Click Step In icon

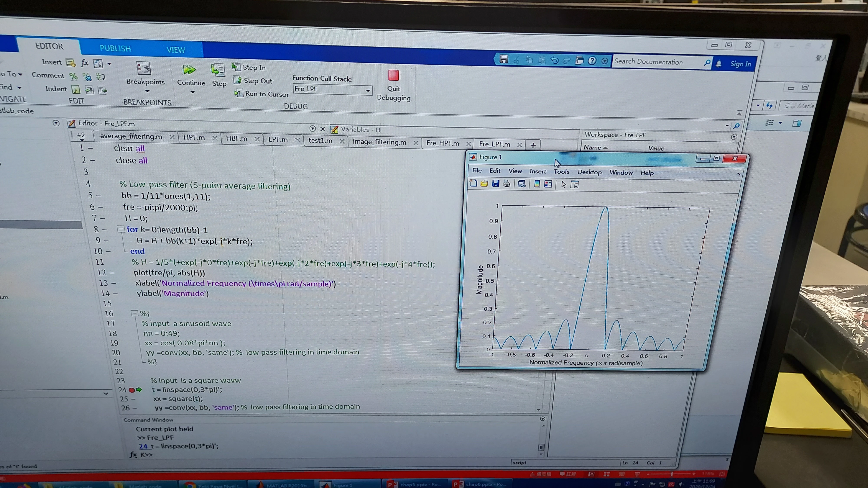click(236, 67)
